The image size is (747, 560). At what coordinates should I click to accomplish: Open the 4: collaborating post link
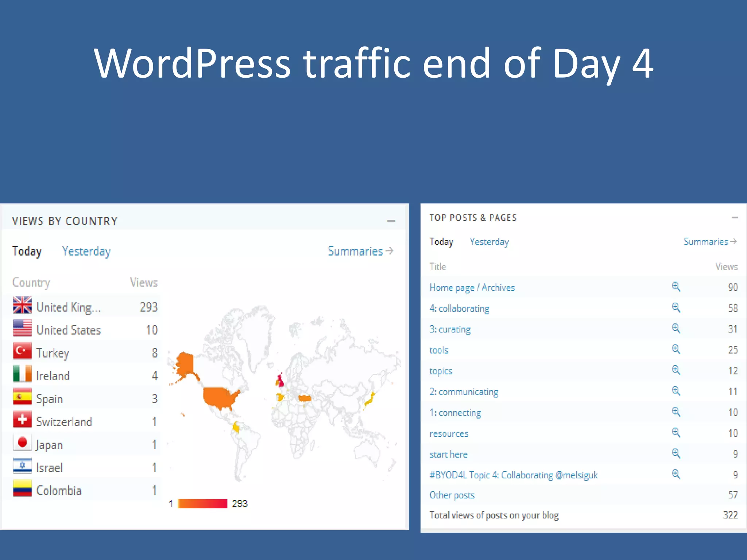pyautogui.click(x=459, y=308)
